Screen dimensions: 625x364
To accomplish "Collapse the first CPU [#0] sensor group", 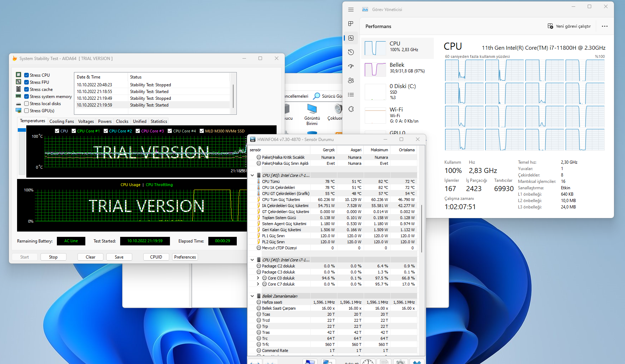I will coord(252,175).
